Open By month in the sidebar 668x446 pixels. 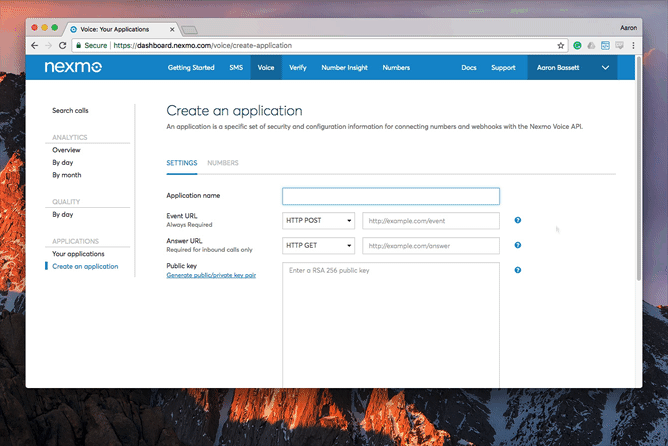click(x=67, y=175)
